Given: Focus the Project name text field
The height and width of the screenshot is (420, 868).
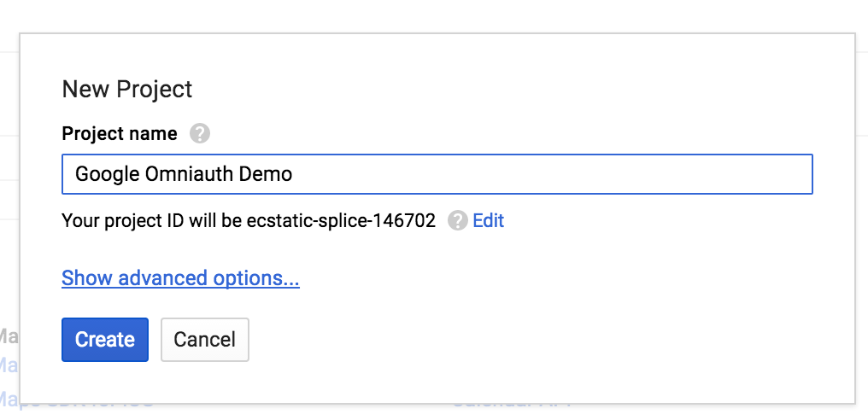Looking at the screenshot, I should tap(437, 174).
